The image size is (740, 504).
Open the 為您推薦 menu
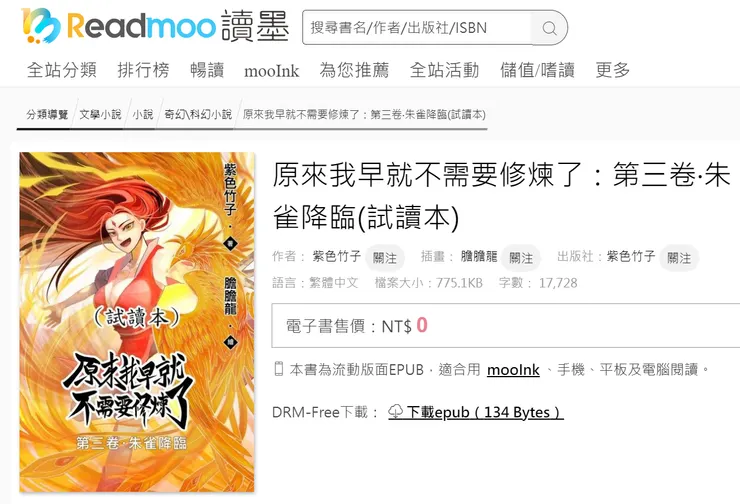coord(354,70)
